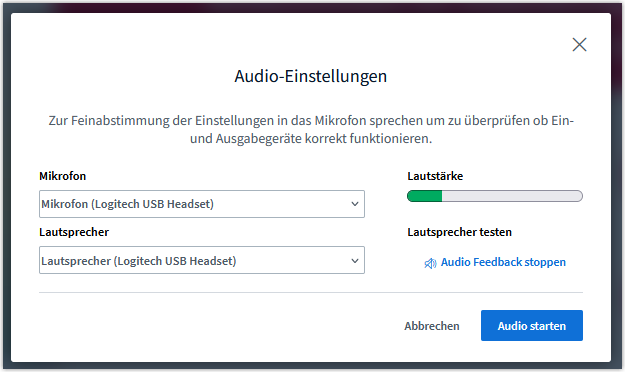
Task: Expand the Lautsprecher dropdown chevron
Action: [x=355, y=261]
